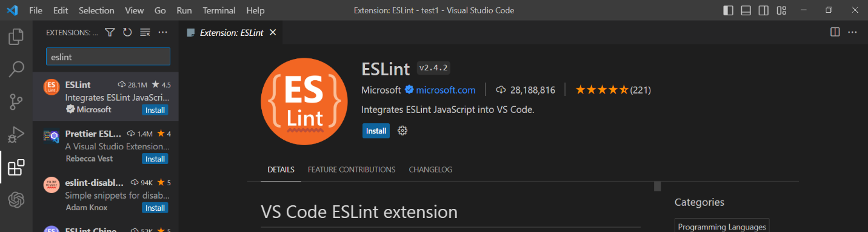Viewport: 868px width, 232px height.
Task: Switch to the FEATURE CONTRIBUTIONS tab
Action: (352, 169)
